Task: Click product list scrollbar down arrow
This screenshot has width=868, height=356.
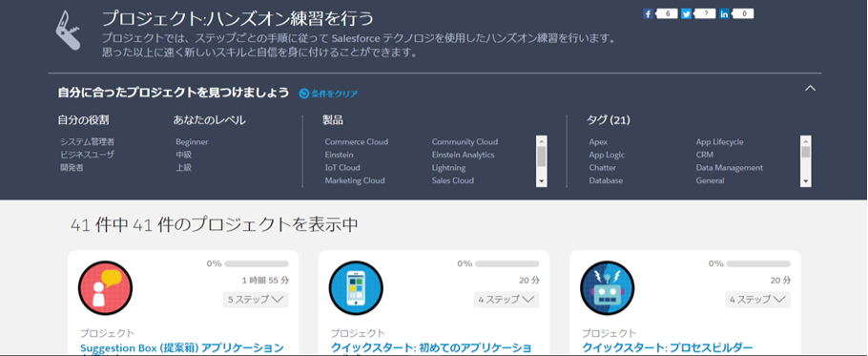Action: coord(542,181)
